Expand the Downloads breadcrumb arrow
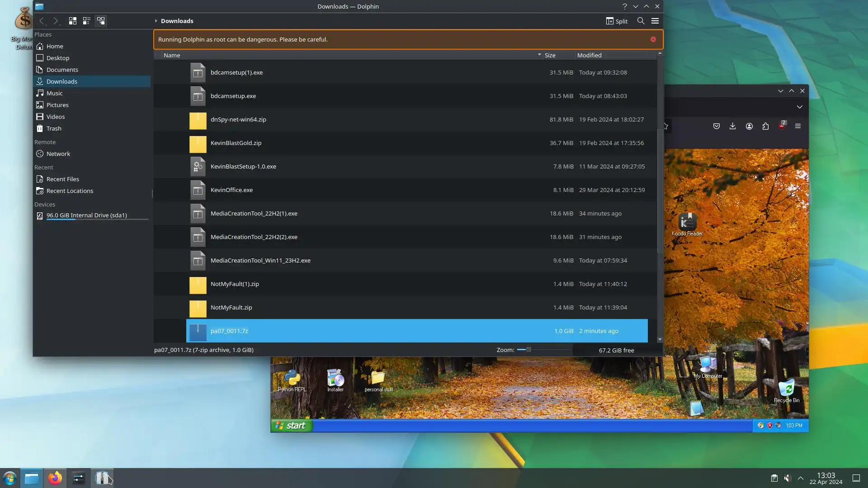The width and height of the screenshot is (868, 488). pos(156,21)
